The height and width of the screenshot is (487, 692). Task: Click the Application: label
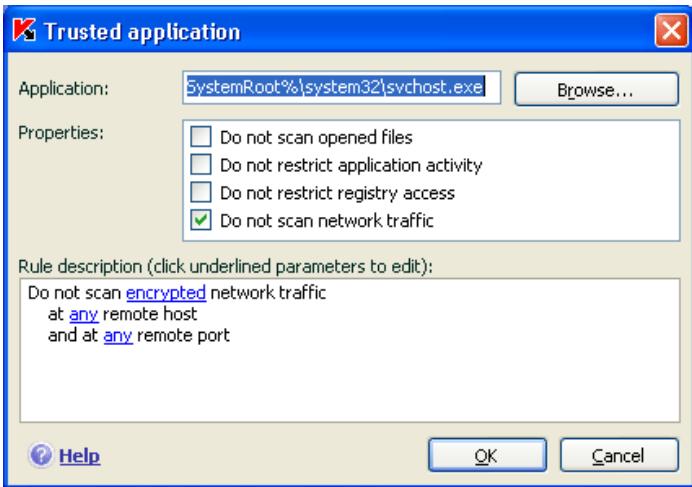tap(64, 89)
